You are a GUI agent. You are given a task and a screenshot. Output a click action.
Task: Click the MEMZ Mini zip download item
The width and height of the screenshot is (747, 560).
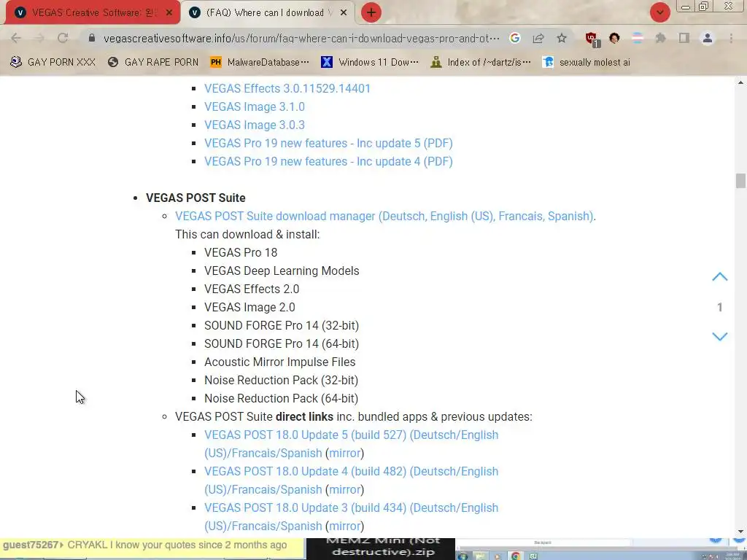(x=381, y=548)
